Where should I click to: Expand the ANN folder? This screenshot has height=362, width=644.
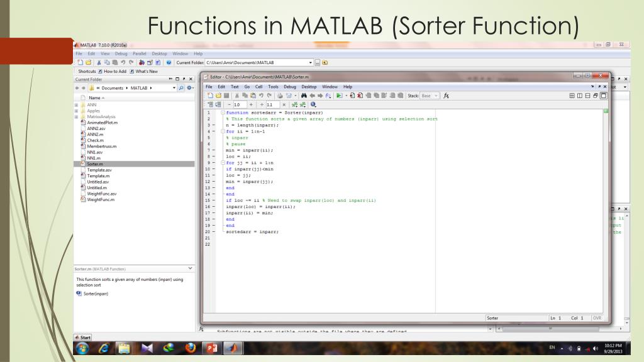pyautogui.click(x=76, y=105)
